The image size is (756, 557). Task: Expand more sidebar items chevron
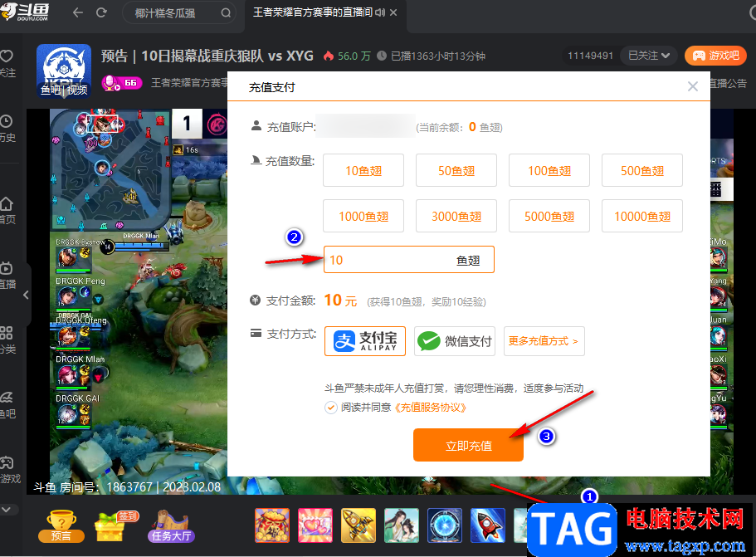click(6, 509)
